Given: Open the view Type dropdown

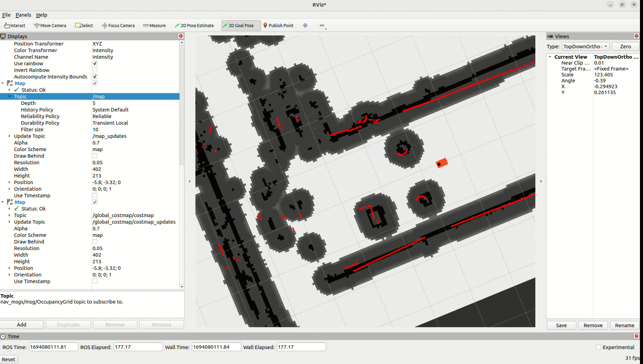Looking at the screenshot, I should tap(586, 47).
